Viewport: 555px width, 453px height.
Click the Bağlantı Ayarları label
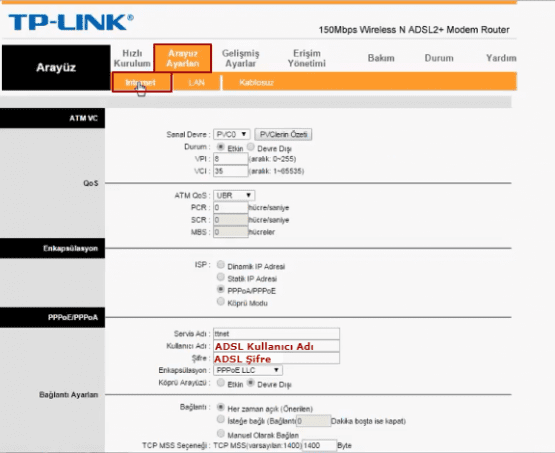[x=69, y=395]
